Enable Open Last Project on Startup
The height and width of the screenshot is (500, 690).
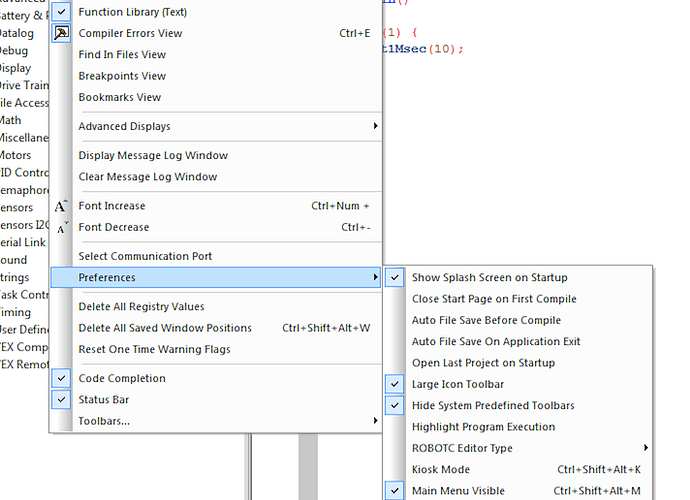tap(518, 363)
